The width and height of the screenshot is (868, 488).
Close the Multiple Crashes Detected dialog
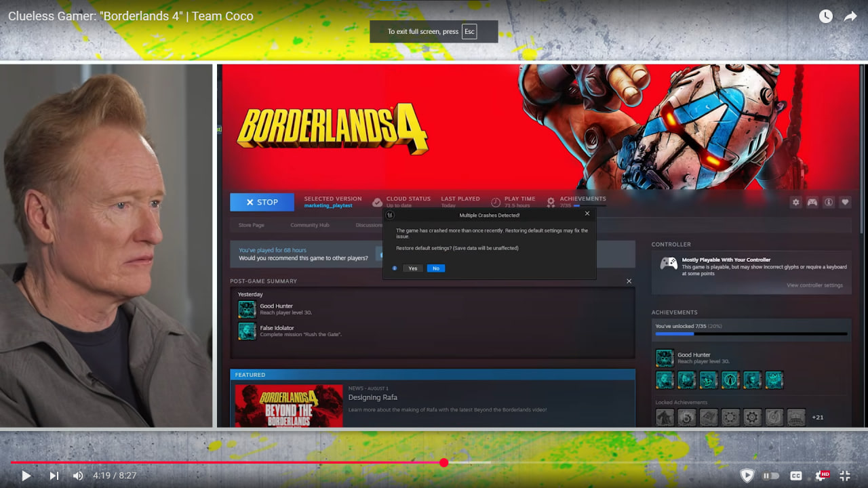coord(587,213)
